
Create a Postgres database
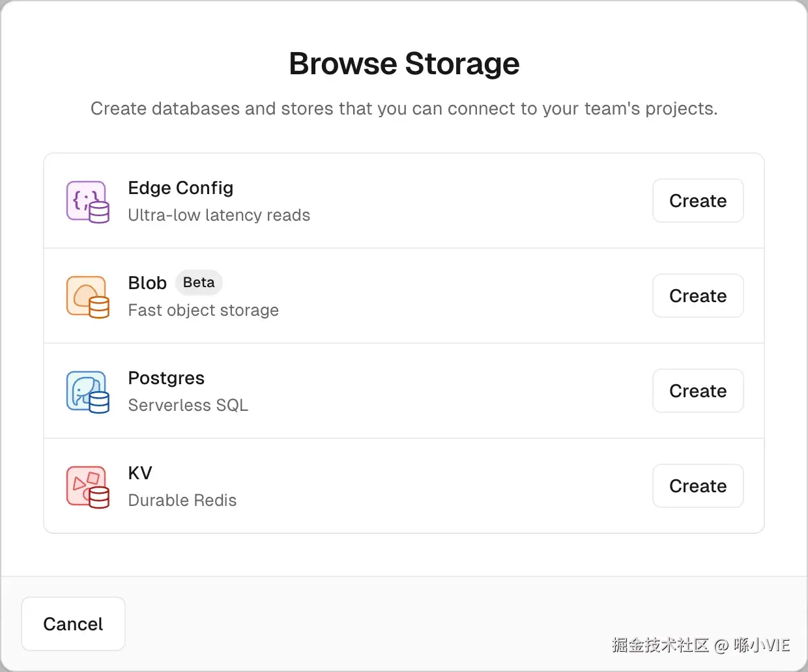[697, 391]
